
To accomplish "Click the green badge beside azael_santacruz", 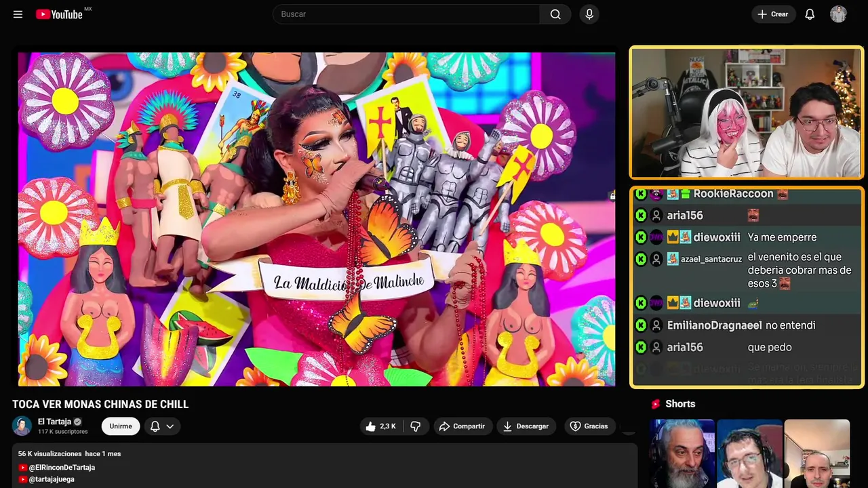I will pyautogui.click(x=641, y=259).
